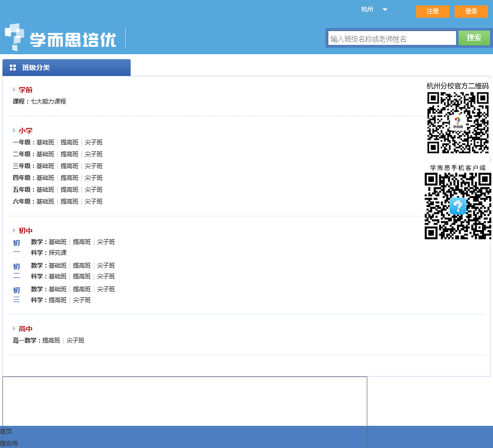Select 二年级 提高班
This screenshot has height=448, width=493.
click(x=70, y=154)
